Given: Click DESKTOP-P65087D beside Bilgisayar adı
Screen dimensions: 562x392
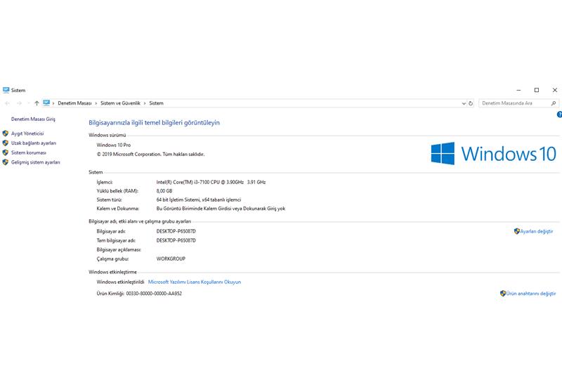Looking at the screenshot, I should [176, 231].
